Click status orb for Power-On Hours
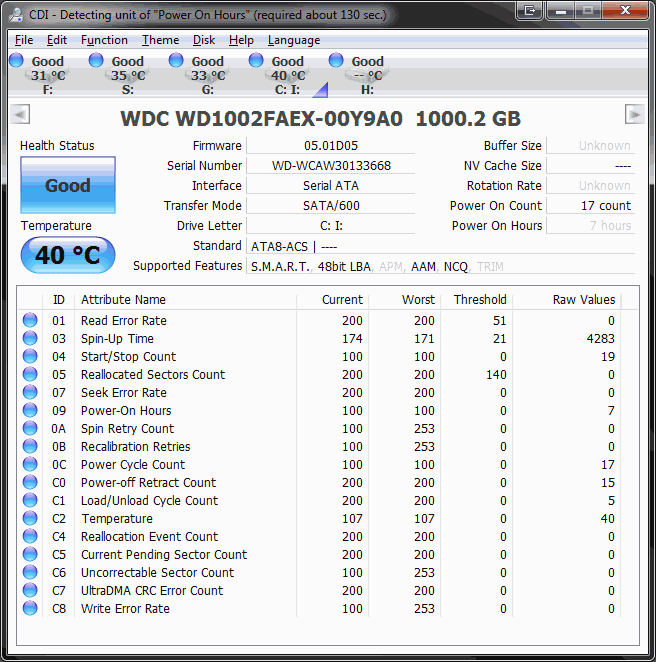This screenshot has height=662, width=656. pyautogui.click(x=30, y=410)
